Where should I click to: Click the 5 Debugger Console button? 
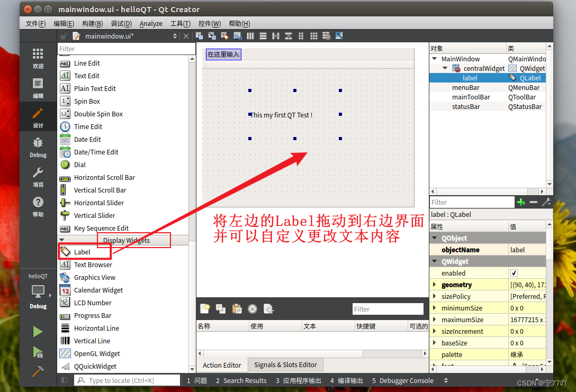403,380
